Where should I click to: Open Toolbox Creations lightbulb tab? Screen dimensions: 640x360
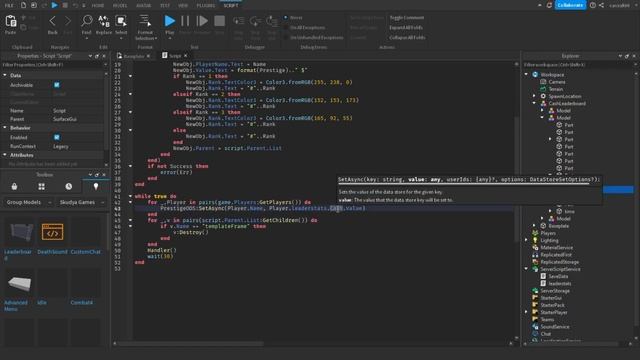click(96, 187)
